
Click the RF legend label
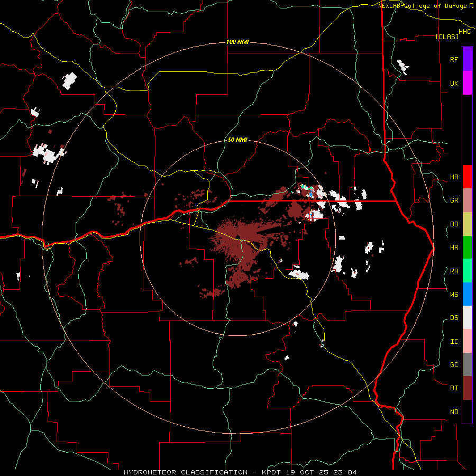(454, 59)
